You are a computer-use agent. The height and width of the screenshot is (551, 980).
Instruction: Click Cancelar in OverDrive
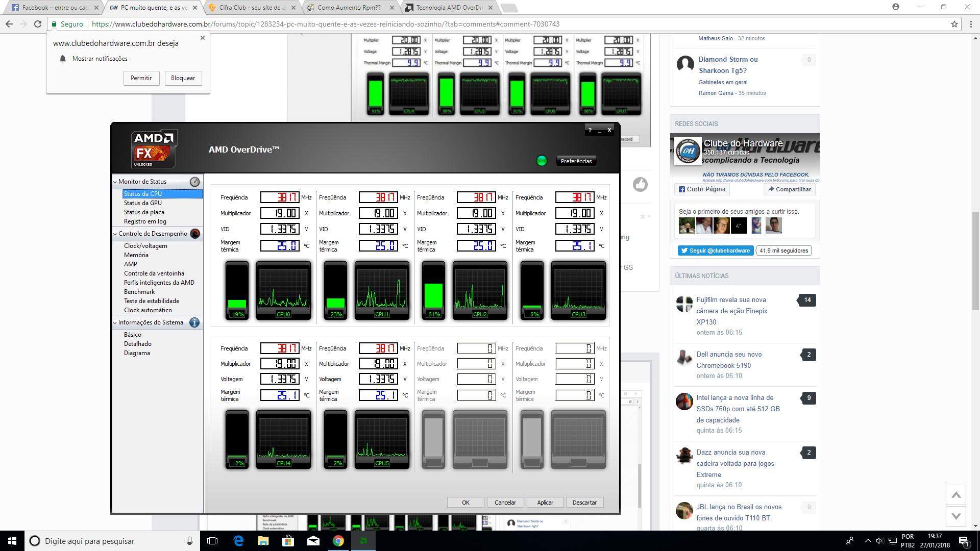(x=505, y=503)
